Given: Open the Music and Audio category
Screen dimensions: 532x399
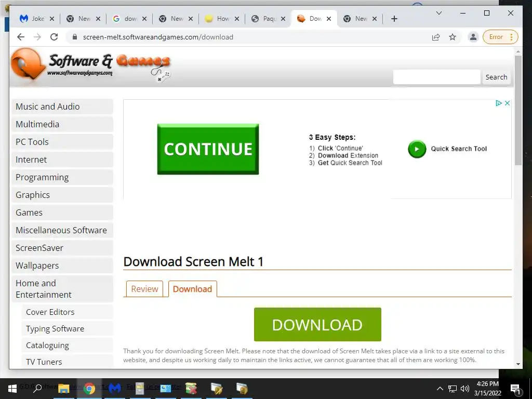Looking at the screenshot, I should coord(62,107).
